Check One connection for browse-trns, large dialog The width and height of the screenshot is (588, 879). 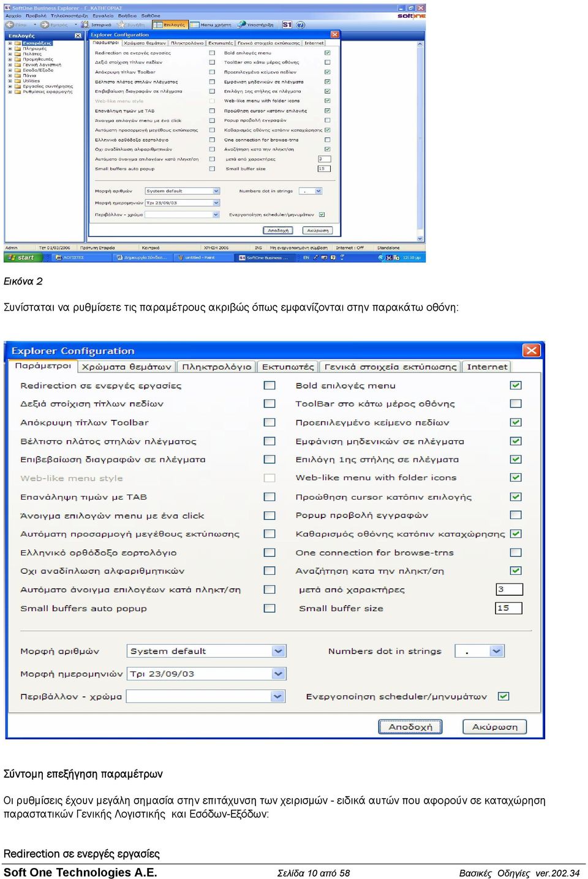516,552
